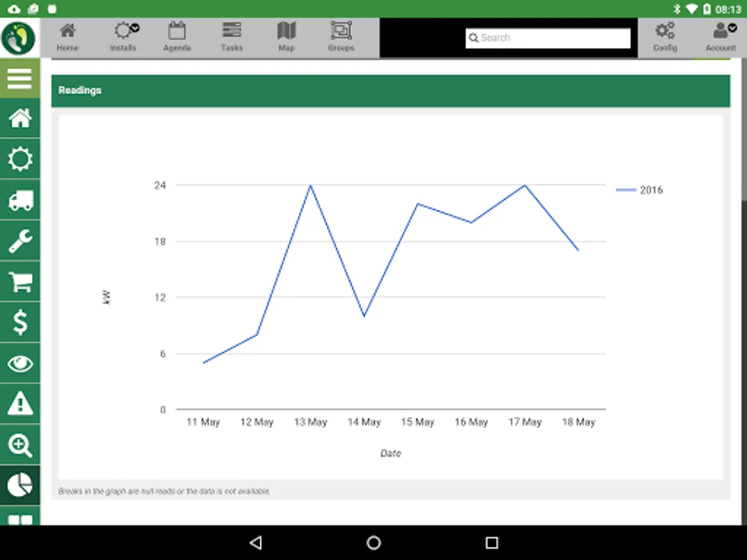Tap the Android back navigation button

(255, 543)
